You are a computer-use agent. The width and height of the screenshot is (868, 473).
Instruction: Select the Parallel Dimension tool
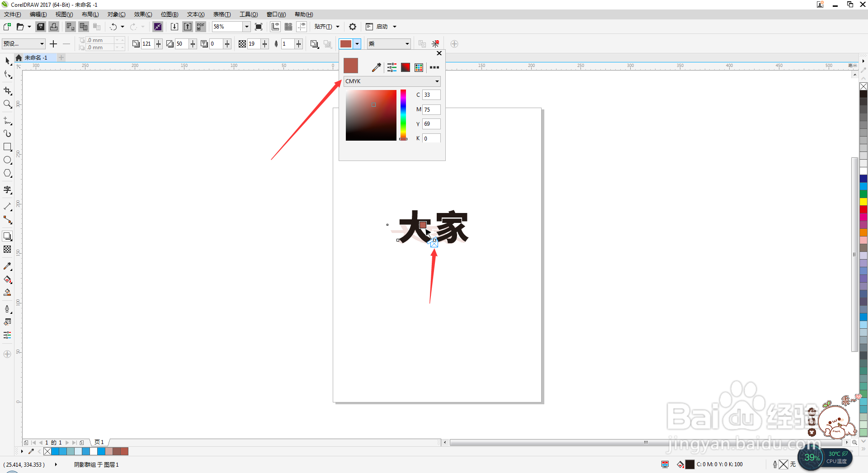click(x=7, y=207)
